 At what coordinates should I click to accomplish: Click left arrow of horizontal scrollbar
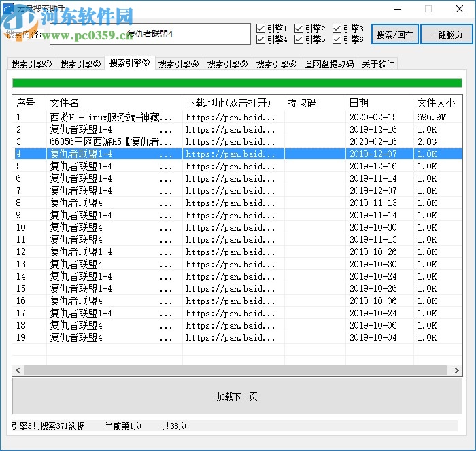[18, 370]
